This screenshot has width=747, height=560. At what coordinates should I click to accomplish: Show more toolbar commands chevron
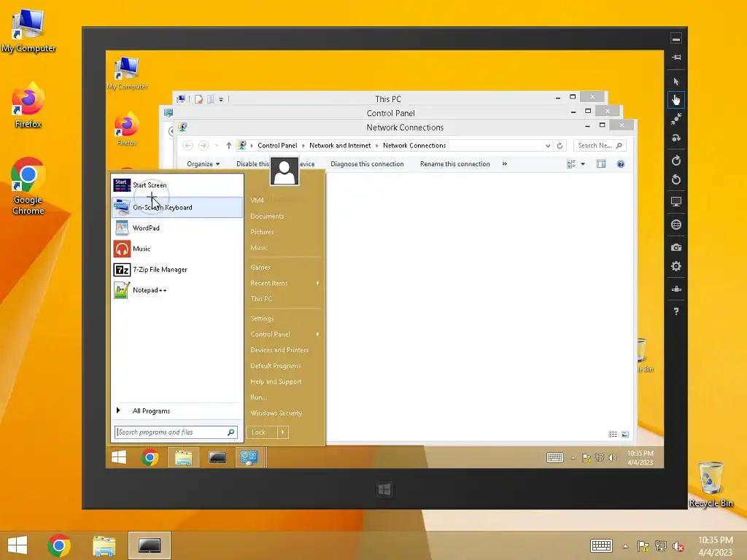coord(505,164)
